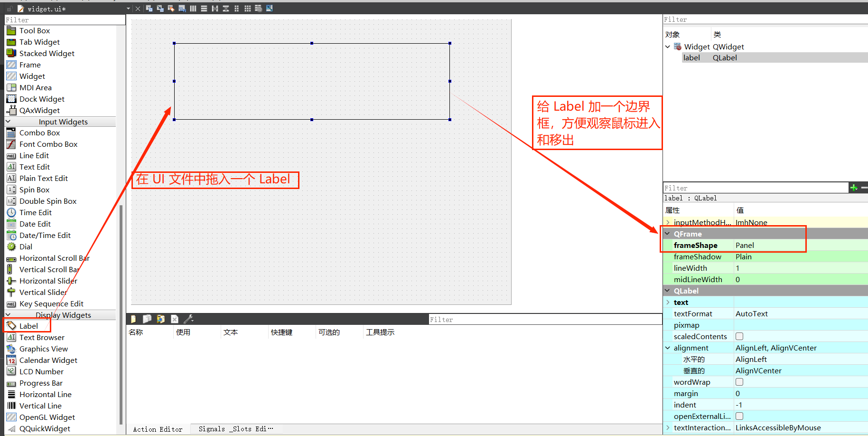The height and width of the screenshot is (436, 868).
Task: Click Paste action icon in Action Editor
Action: coord(161,319)
